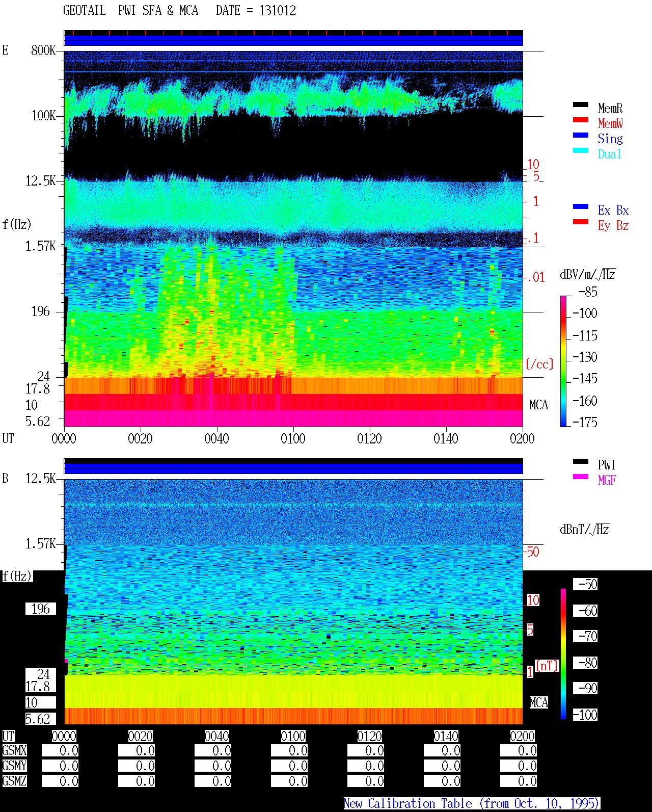
Task: Click the red MemW legend swatch
Action: click(581, 120)
